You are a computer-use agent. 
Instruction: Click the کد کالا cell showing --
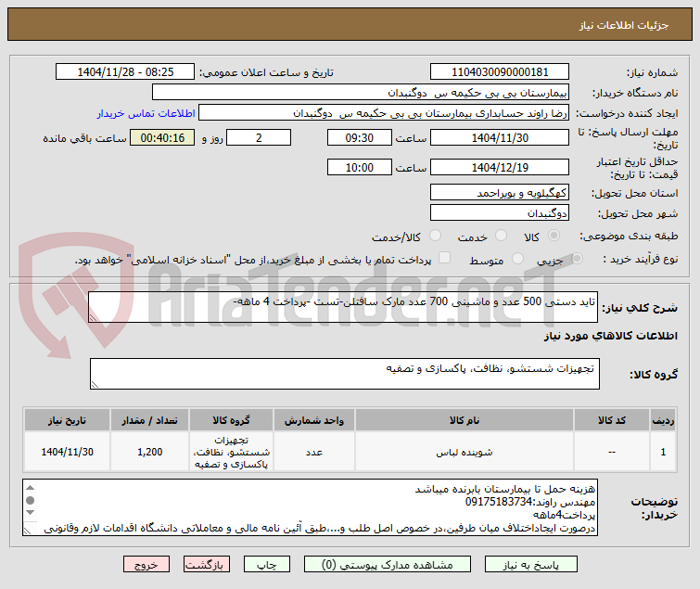click(x=612, y=452)
